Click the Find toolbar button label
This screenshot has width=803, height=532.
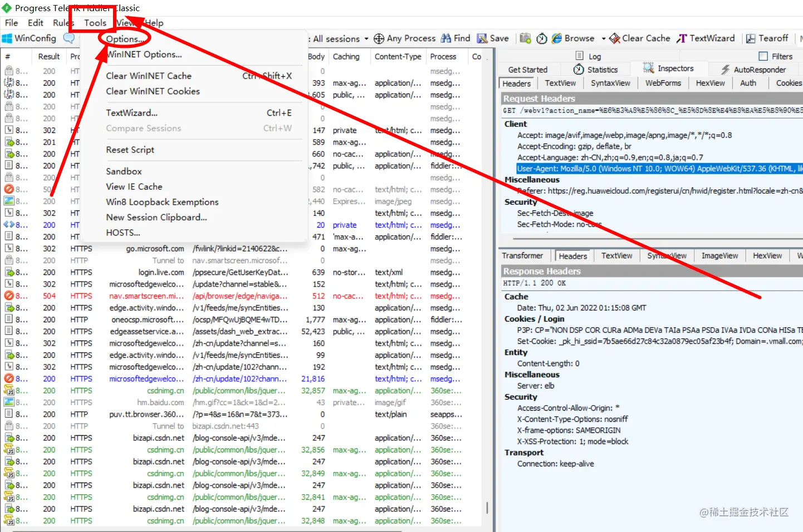[x=462, y=38]
